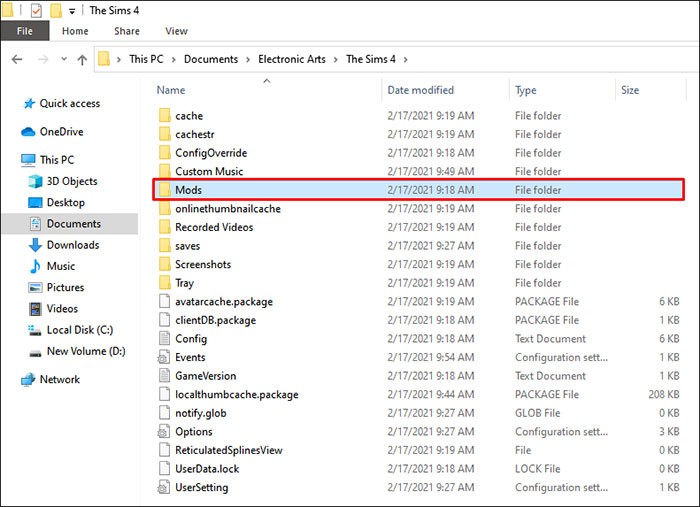
Task: Click the Up one level arrow
Action: [82, 60]
